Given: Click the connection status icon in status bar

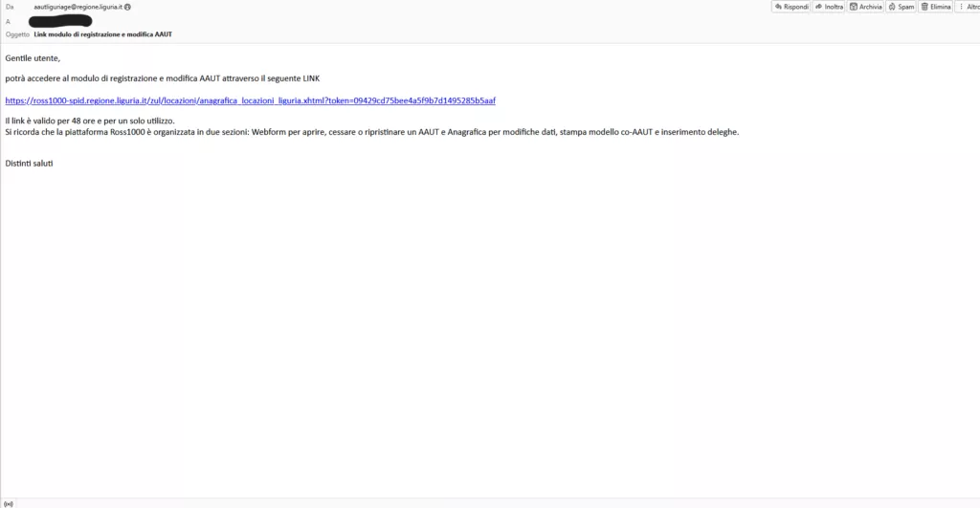Looking at the screenshot, I should [9, 502].
